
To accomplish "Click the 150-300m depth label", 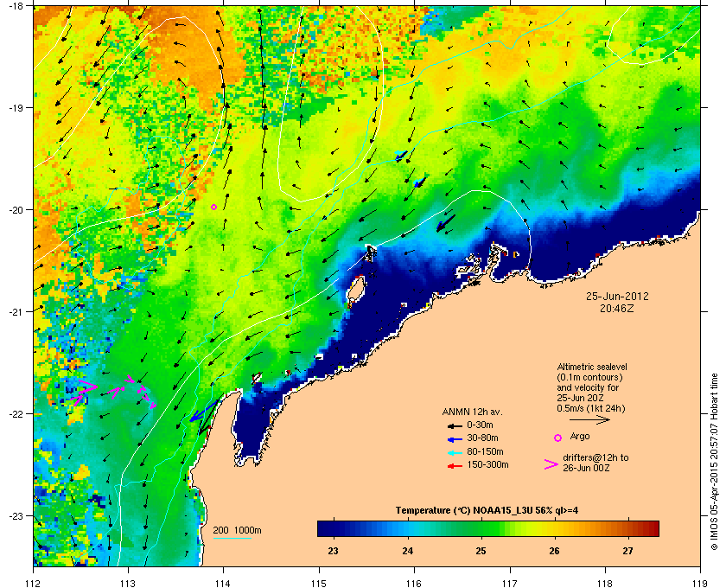I will (487, 464).
